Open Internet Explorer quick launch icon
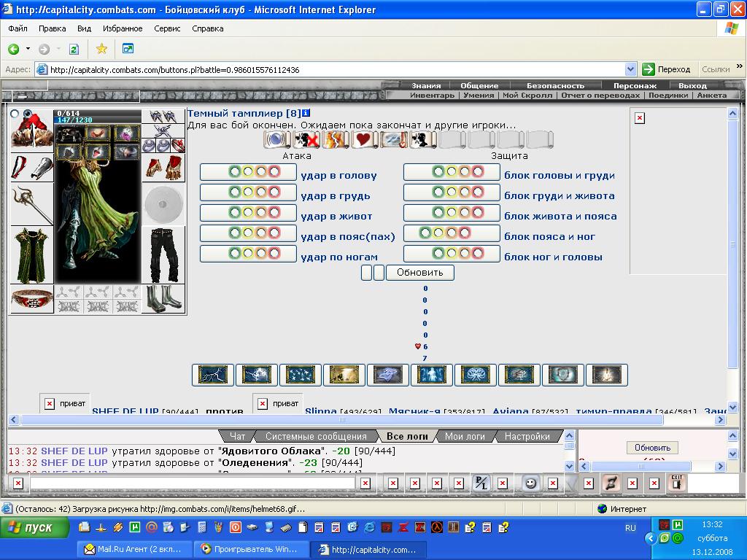 pos(370,527)
